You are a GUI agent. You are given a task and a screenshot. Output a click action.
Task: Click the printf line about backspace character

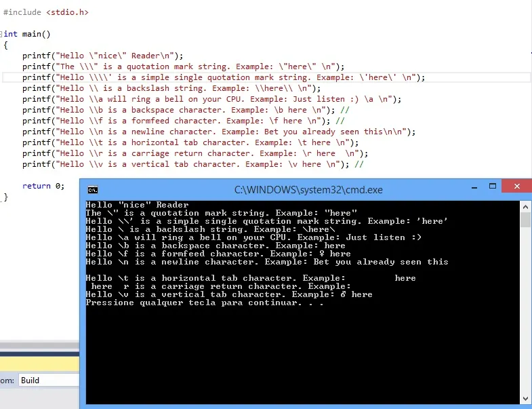186,110
